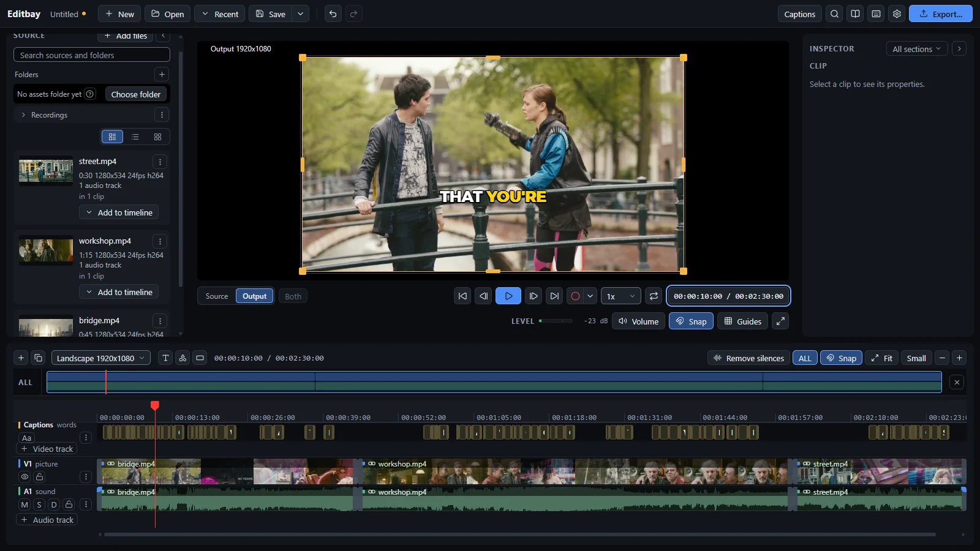Open the 1x playback speed dropdown

tap(621, 296)
